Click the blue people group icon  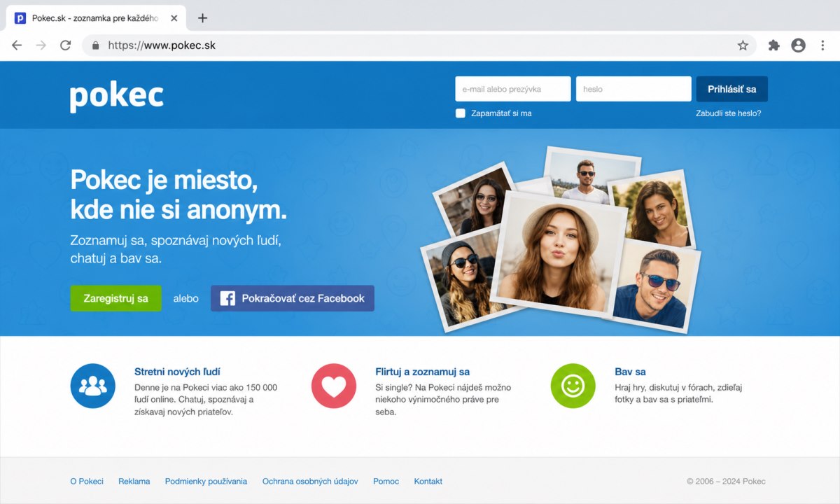(92, 386)
